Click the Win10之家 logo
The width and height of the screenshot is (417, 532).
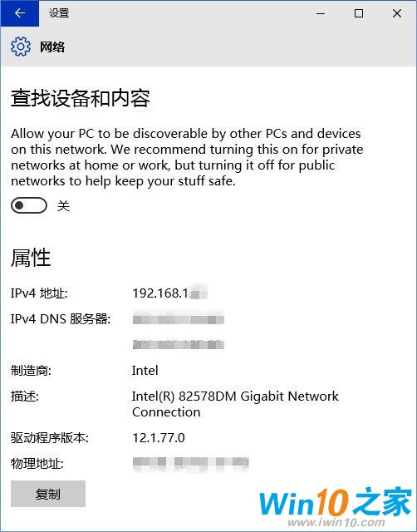coord(336,502)
